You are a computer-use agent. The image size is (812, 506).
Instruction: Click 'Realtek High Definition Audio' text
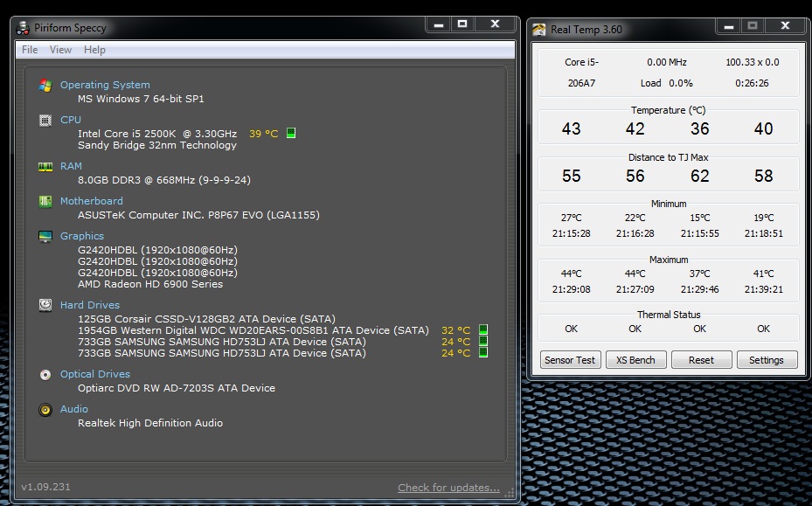click(x=150, y=423)
